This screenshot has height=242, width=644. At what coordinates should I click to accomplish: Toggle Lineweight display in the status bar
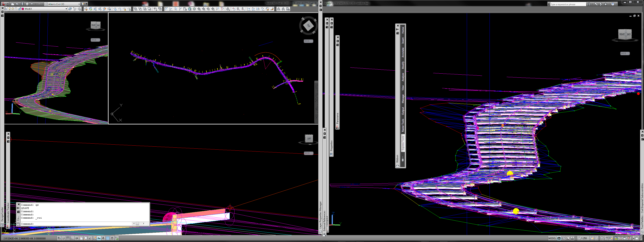coord(103,238)
